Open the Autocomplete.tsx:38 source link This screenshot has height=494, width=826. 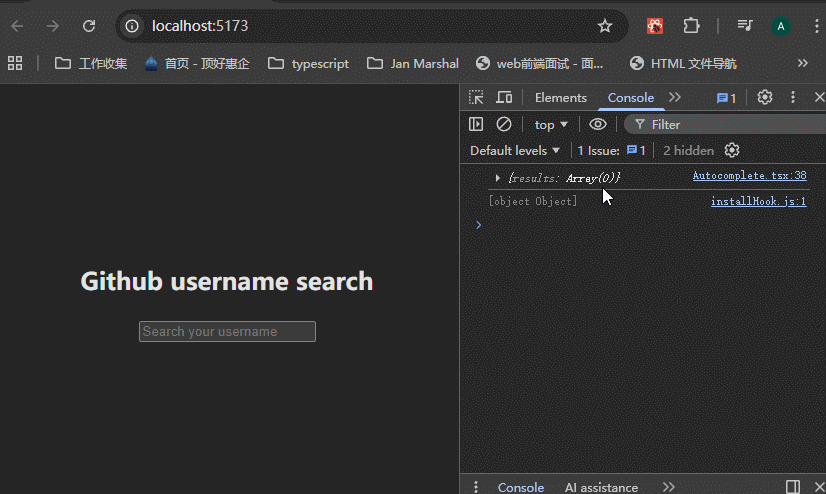[x=749, y=176]
